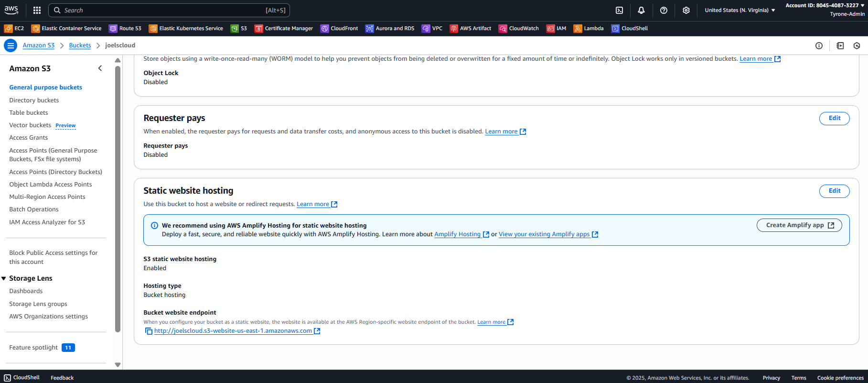The height and width of the screenshot is (383, 868).
Task: Open Privacy link in the footer
Action: tap(771, 378)
